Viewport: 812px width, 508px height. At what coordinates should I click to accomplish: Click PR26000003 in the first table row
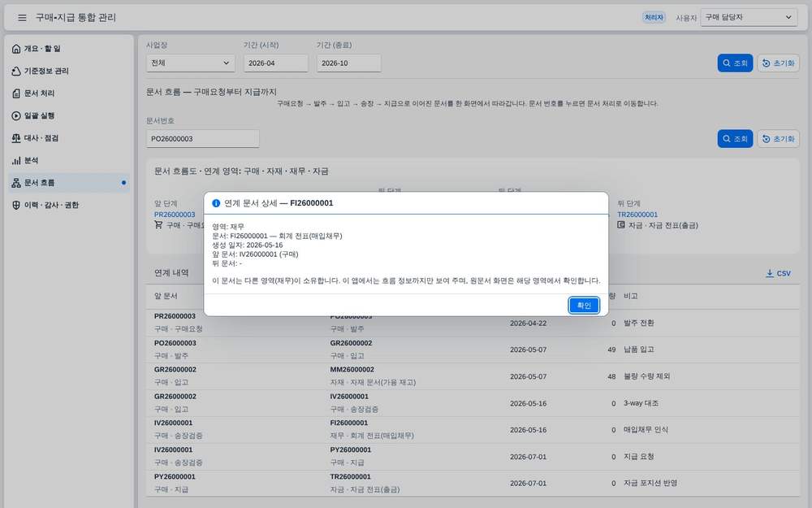click(x=175, y=316)
